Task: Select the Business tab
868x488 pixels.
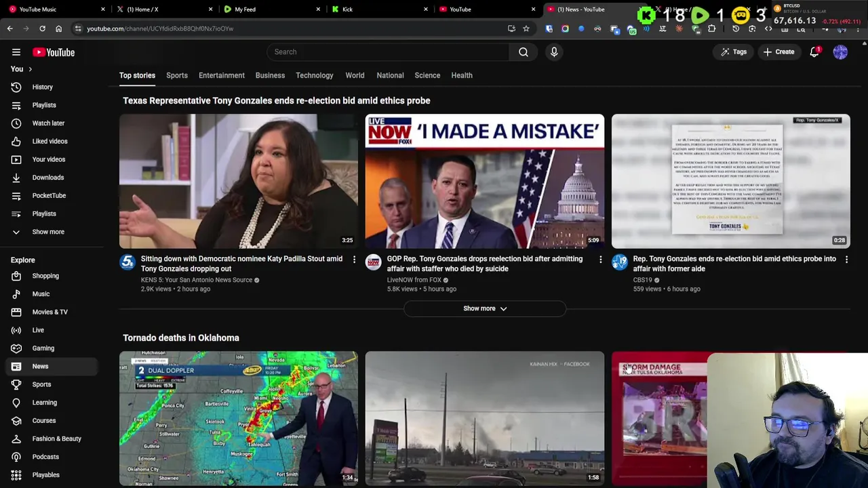Action: click(x=270, y=75)
